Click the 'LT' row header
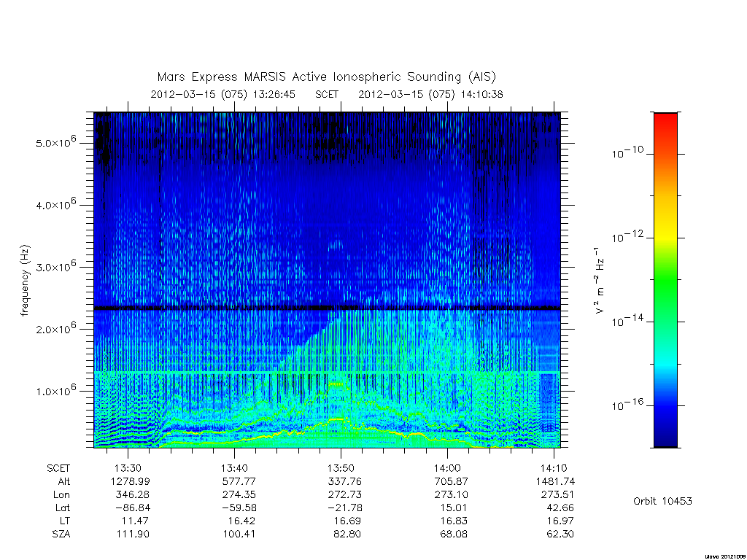 (x=65, y=521)
